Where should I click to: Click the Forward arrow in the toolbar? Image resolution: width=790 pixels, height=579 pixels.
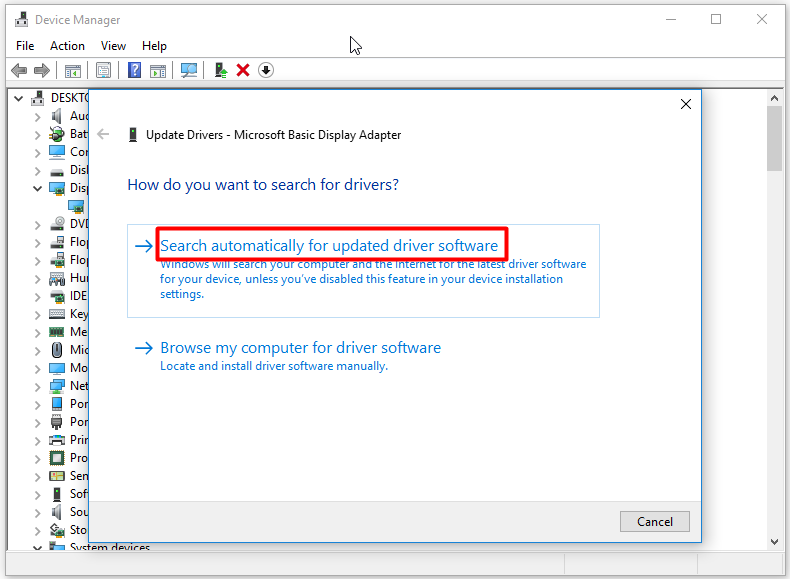[x=42, y=70]
